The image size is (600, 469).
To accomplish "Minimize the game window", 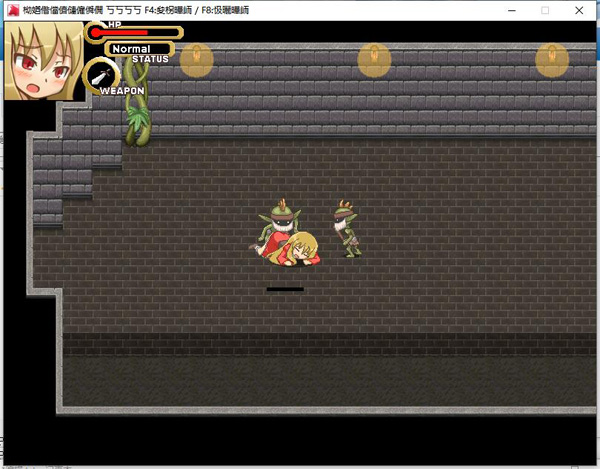I will pyautogui.click(x=512, y=11).
